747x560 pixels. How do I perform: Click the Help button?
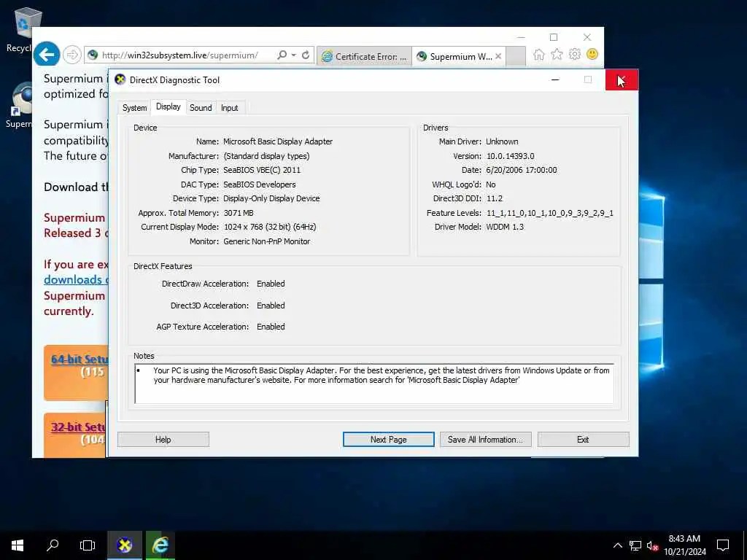163,440
